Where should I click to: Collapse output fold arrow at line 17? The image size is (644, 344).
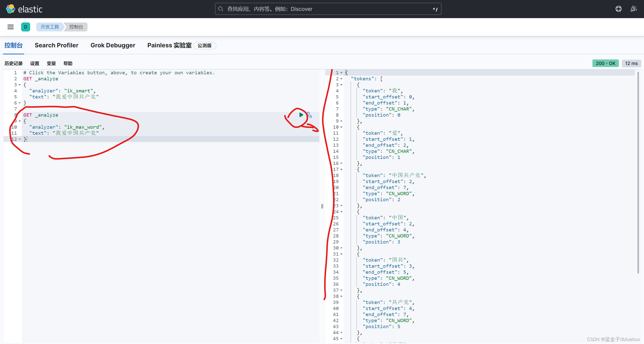(x=341, y=169)
